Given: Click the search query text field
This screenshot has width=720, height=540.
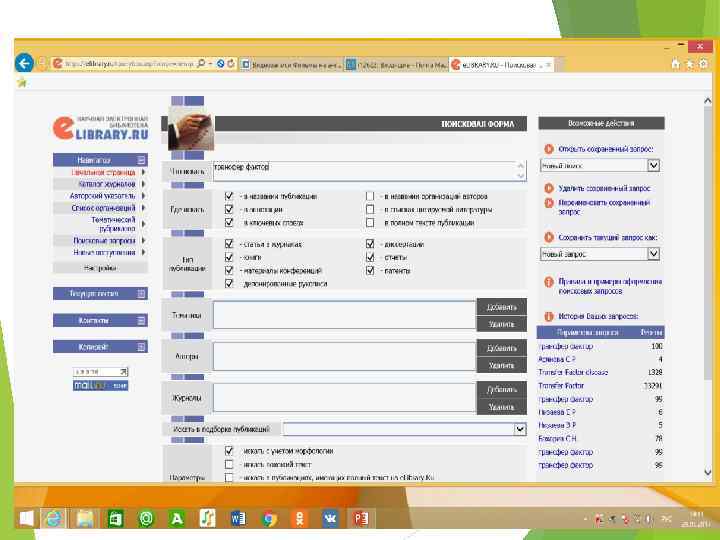Looking at the screenshot, I should click(x=369, y=171).
